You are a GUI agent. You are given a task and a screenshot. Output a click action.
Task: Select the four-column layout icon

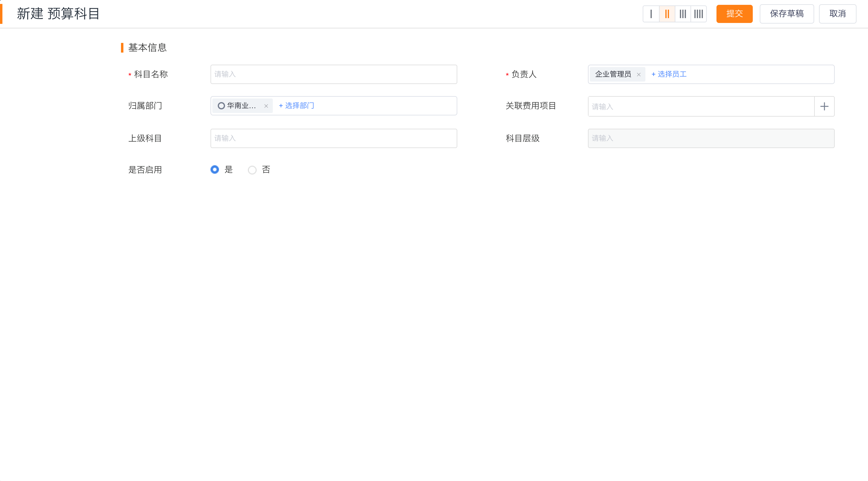pos(699,14)
